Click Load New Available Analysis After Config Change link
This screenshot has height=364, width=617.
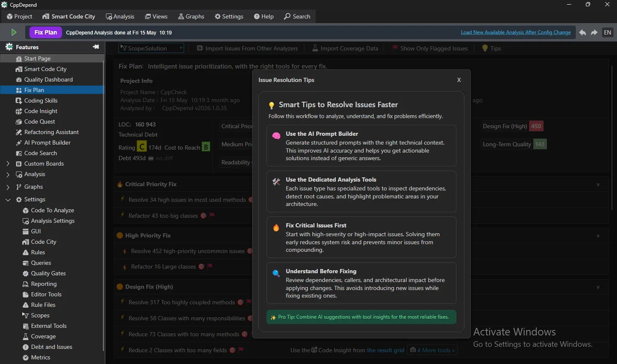[516, 32]
